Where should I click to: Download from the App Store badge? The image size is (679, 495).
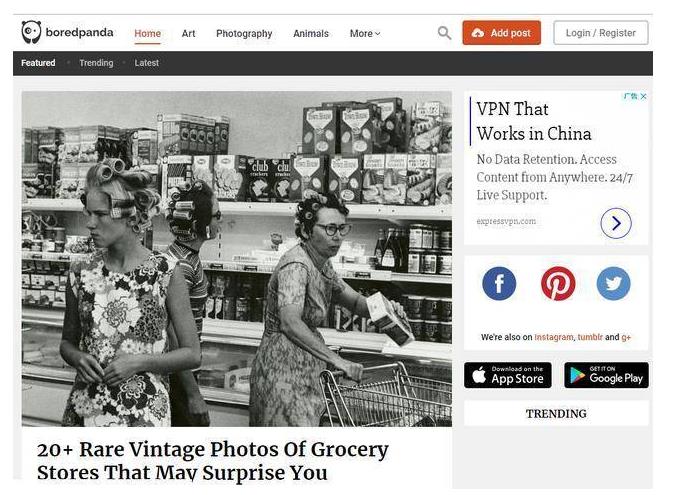pos(508,375)
